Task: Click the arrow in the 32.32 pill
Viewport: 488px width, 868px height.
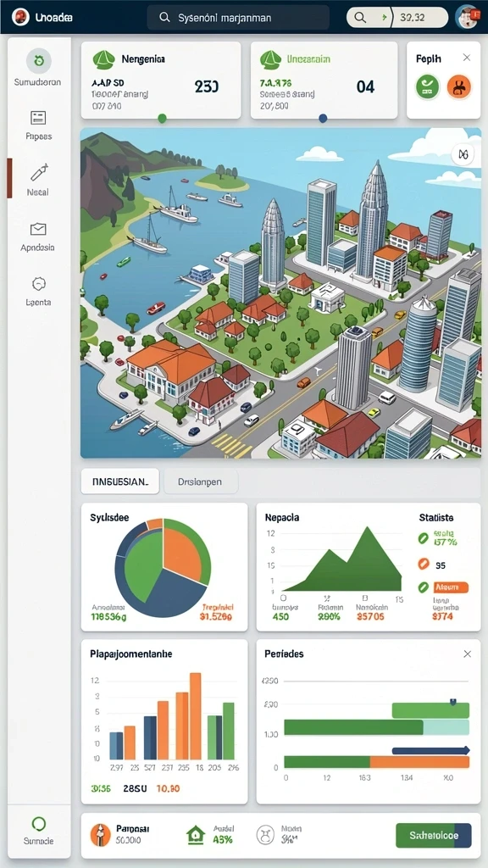Action: (x=383, y=18)
